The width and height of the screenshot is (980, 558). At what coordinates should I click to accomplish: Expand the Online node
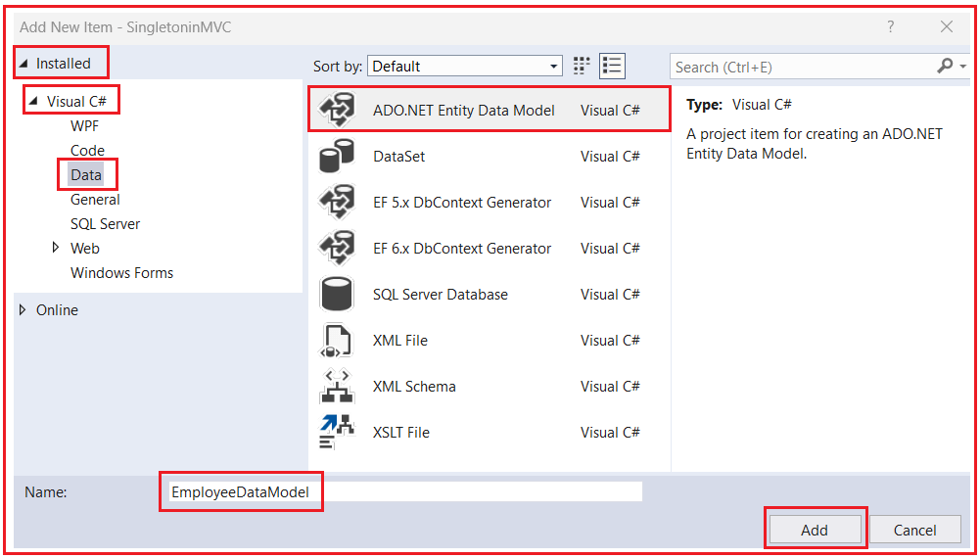(x=23, y=309)
